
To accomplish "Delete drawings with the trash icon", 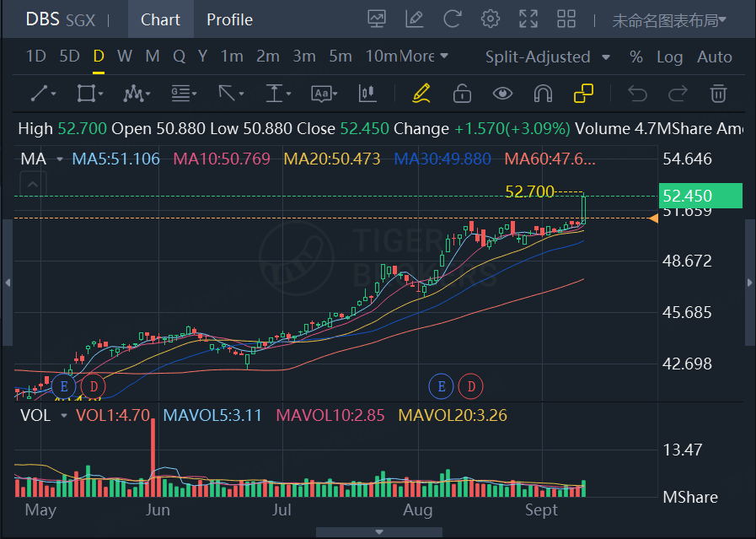I will tap(718, 93).
